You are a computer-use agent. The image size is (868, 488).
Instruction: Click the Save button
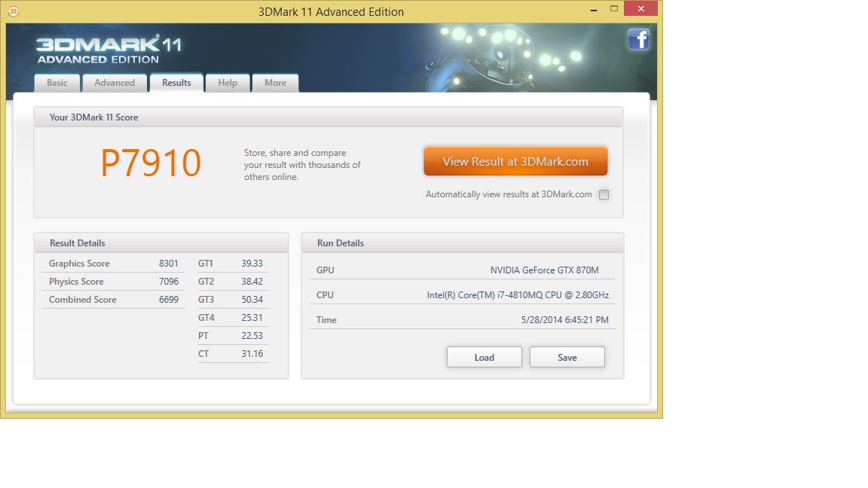[x=567, y=358]
